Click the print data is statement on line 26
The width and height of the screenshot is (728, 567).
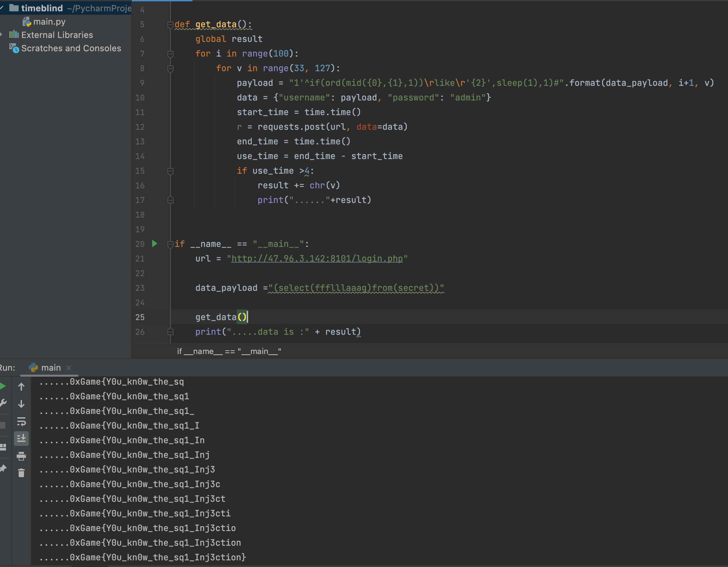(x=278, y=332)
